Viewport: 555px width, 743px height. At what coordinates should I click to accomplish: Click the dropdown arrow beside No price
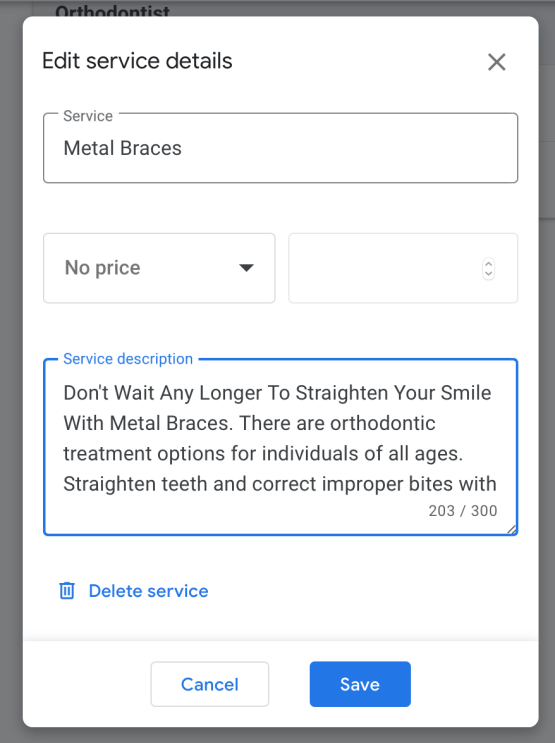click(x=246, y=268)
